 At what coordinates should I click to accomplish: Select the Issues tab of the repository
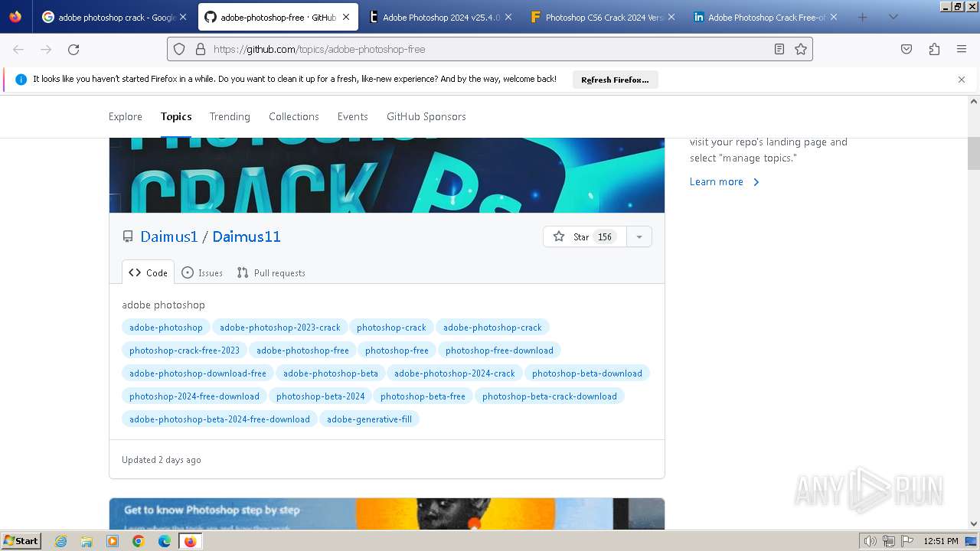point(202,272)
